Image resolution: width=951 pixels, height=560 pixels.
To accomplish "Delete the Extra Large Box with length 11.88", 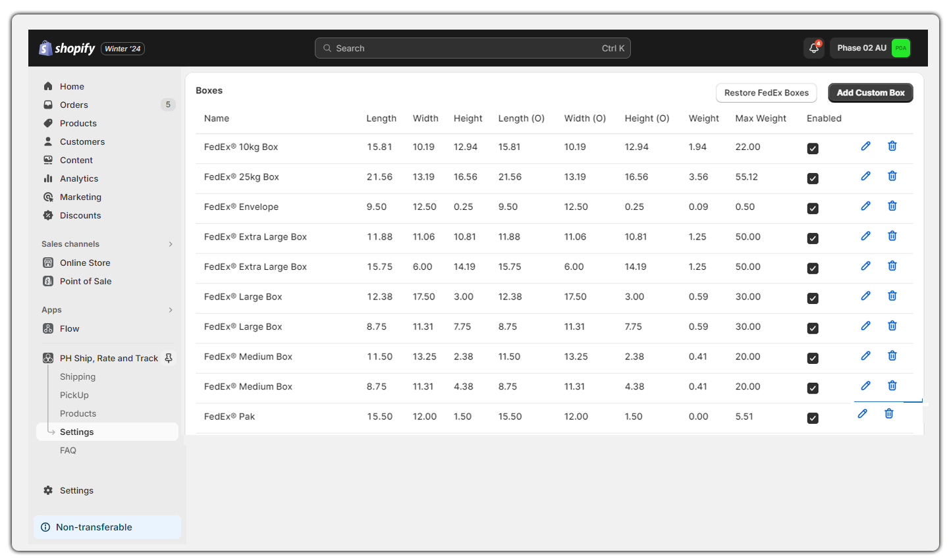I will point(892,236).
